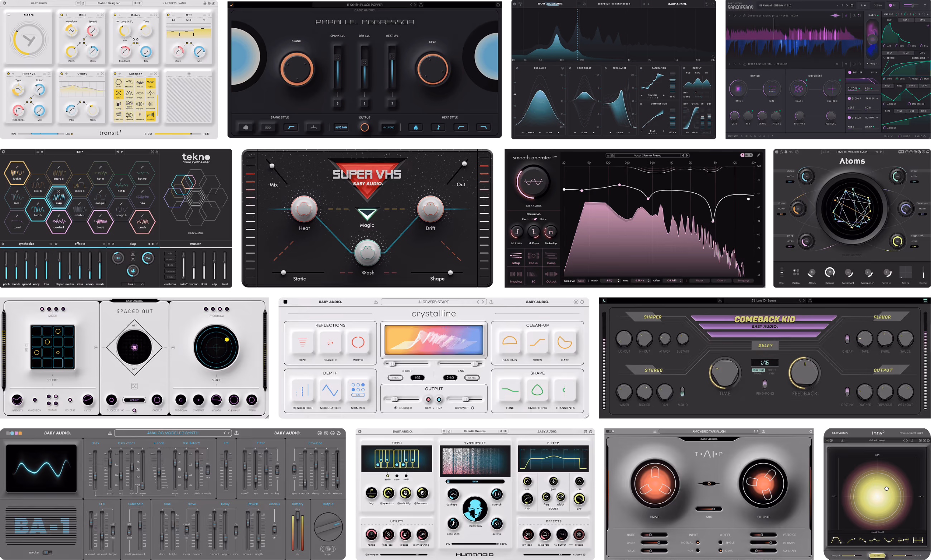Choose the music note heat style icon

point(438,127)
